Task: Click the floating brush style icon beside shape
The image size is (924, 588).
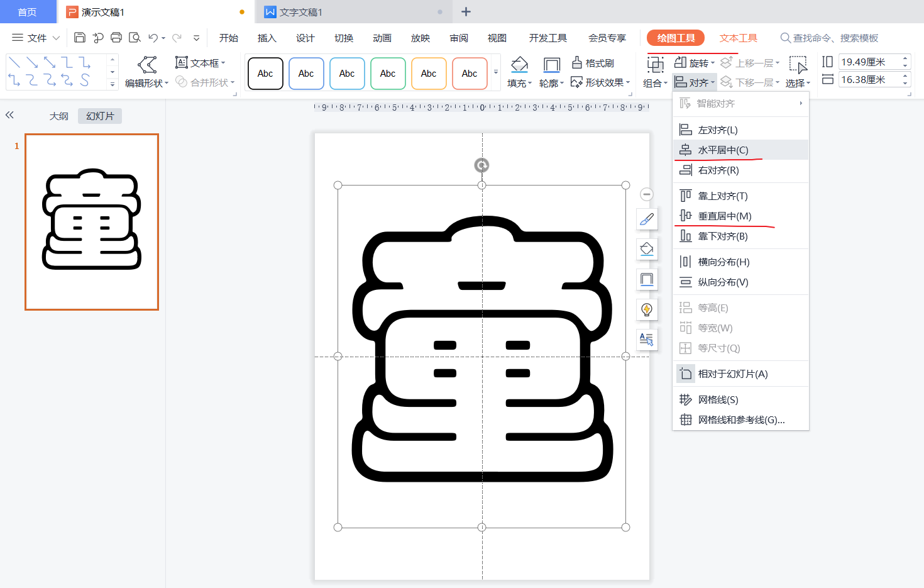Action: pyautogui.click(x=647, y=219)
